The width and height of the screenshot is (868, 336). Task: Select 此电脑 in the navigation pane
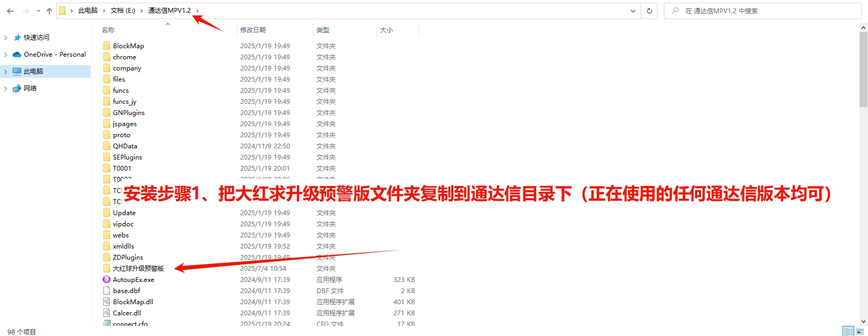click(x=33, y=72)
